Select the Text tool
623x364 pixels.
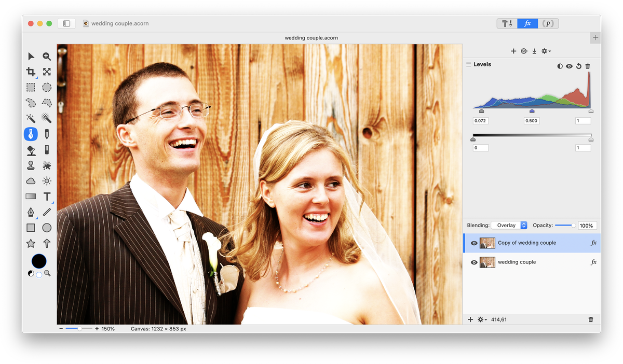47,197
